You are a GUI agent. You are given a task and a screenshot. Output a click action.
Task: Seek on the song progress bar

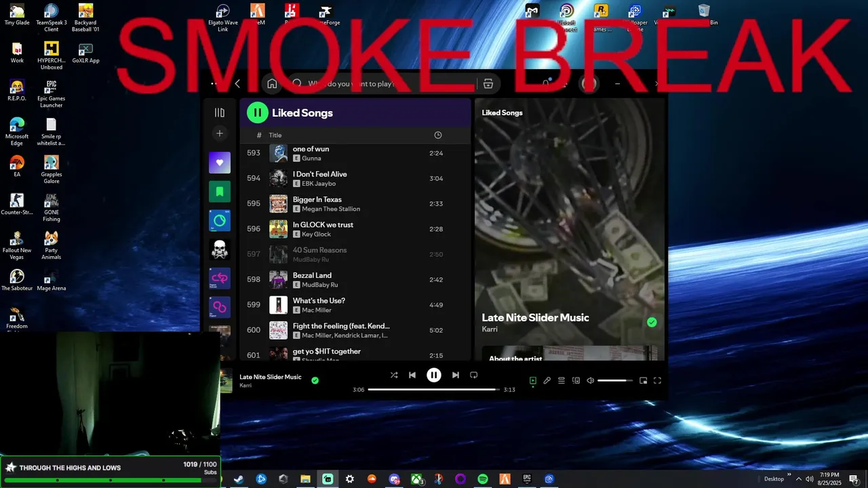coord(434,390)
